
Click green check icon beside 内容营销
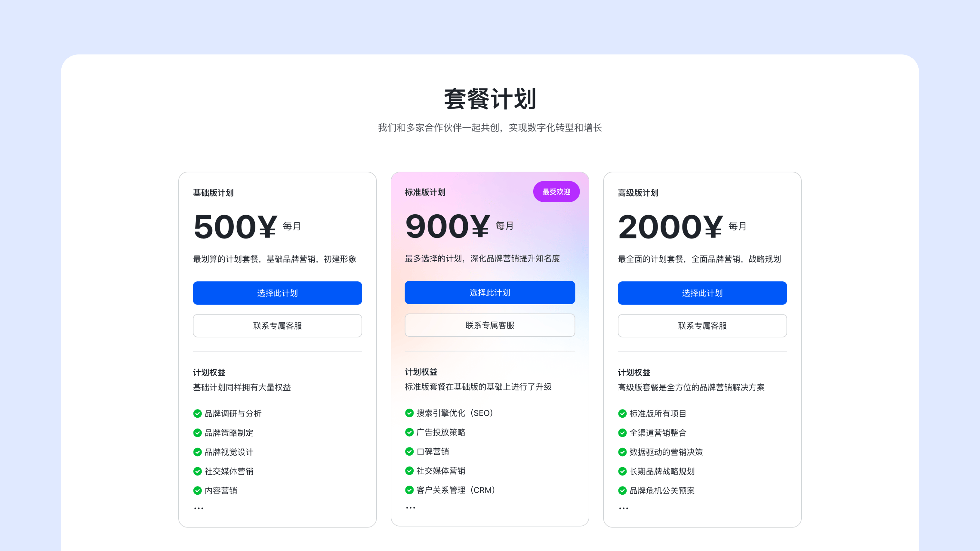pyautogui.click(x=197, y=490)
